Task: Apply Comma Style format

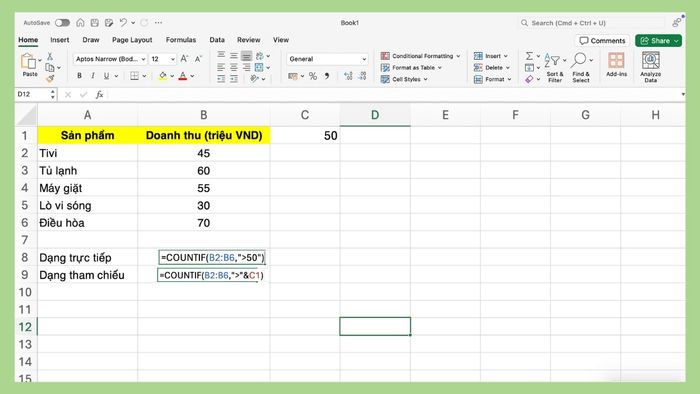Action: [327, 76]
